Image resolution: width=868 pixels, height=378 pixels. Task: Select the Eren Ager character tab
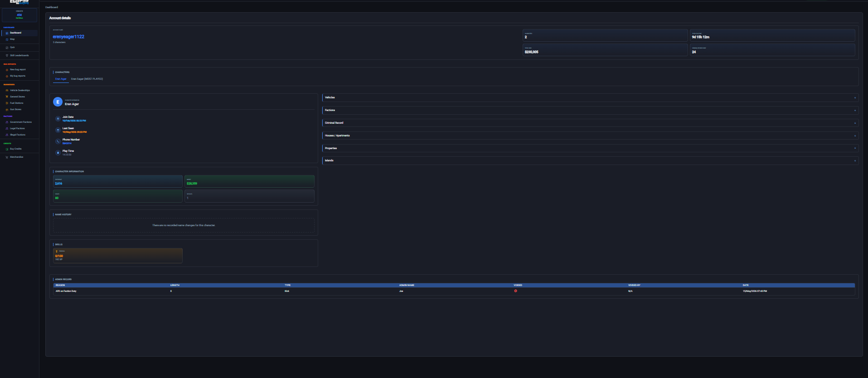(x=61, y=79)
